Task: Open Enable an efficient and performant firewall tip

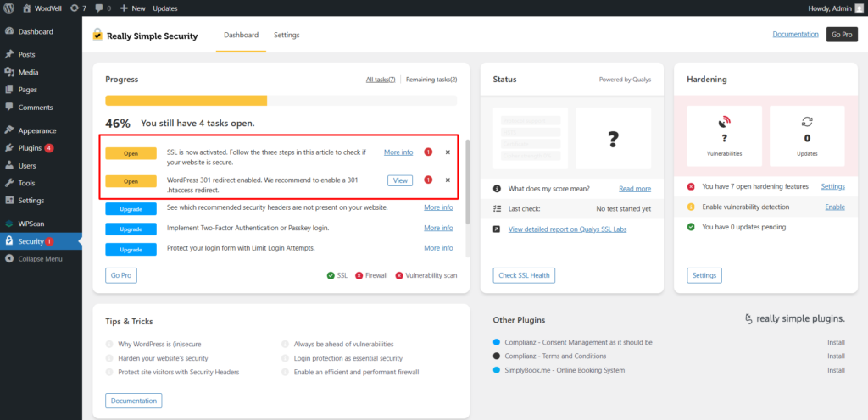Action: [x=357, y=372]
